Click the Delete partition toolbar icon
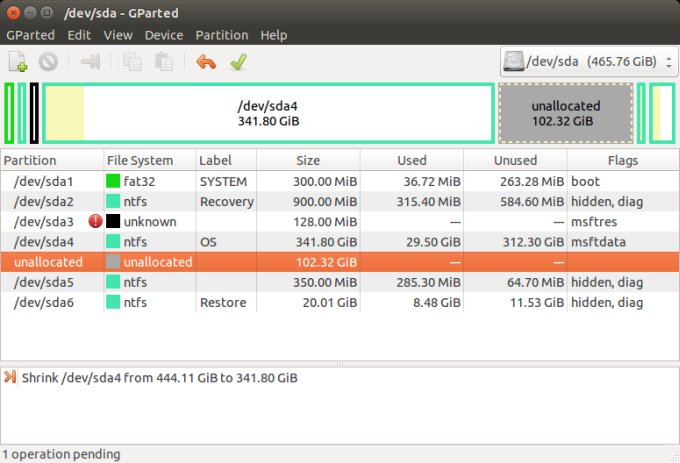This screenshot has height=463, width=680. pyautogui.click(x=48, y=62)
